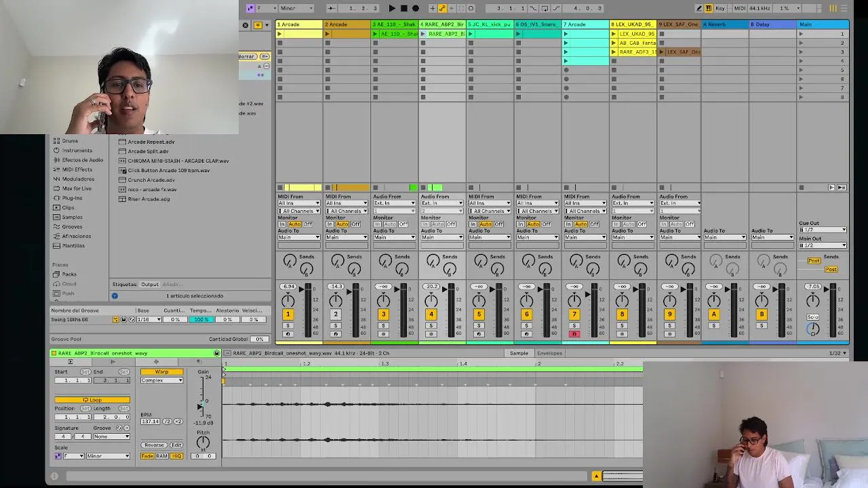Switch to the Sample tab in clip editor
The width and height of the screenshot is (868, 488).
(x=519, y=353)
